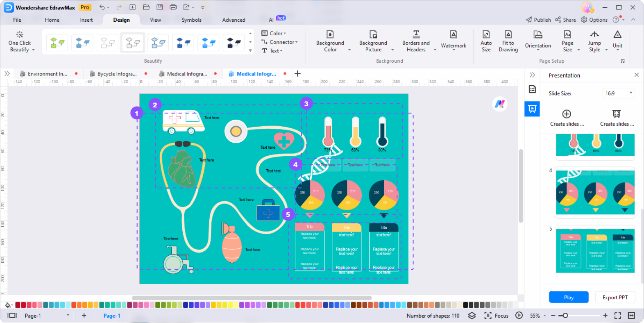The width and height of the screenshot is (644, 323).
Task: Open Options settings
Action: click(594, 20)
